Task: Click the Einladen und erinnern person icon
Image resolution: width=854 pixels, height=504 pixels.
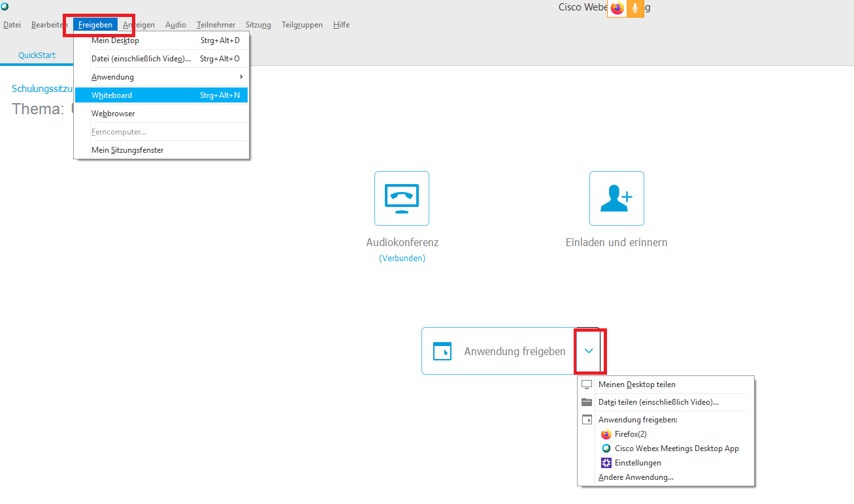Action: 617,198
